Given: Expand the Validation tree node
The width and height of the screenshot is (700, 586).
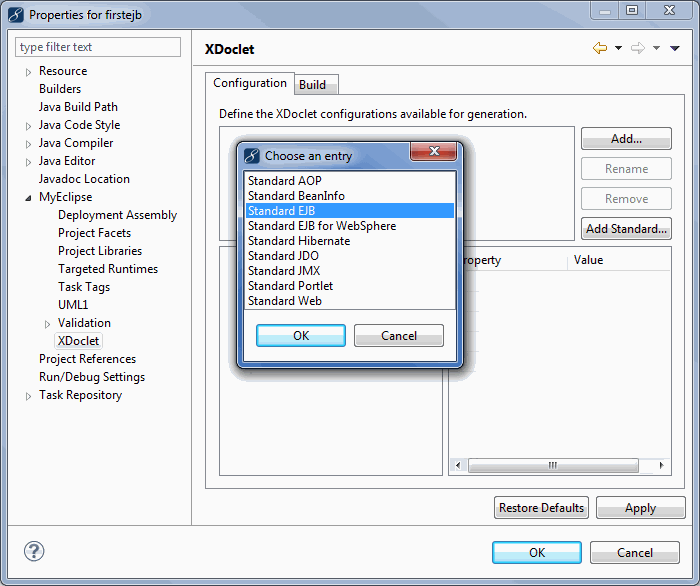Looking at the screenshot, I should [x=47, y=324].
